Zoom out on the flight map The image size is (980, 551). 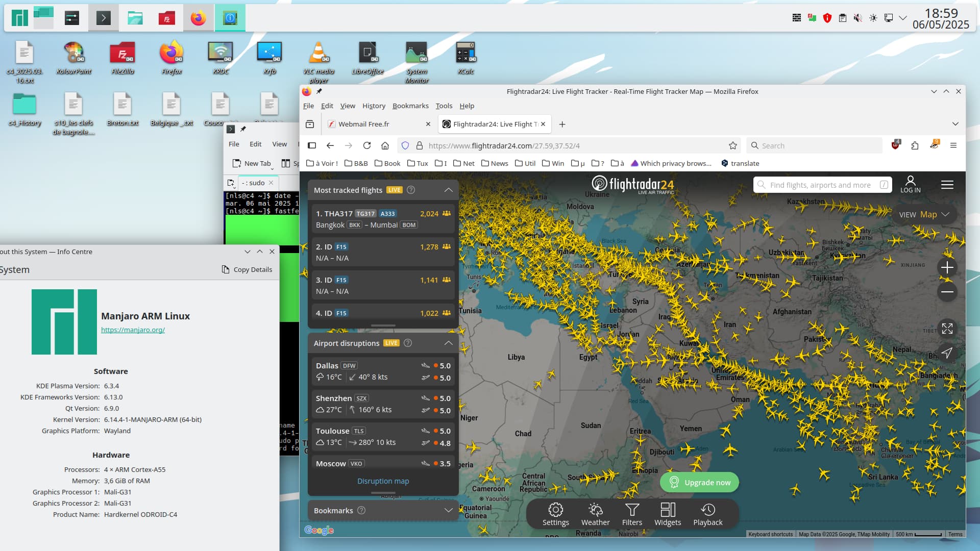[947, 292]
